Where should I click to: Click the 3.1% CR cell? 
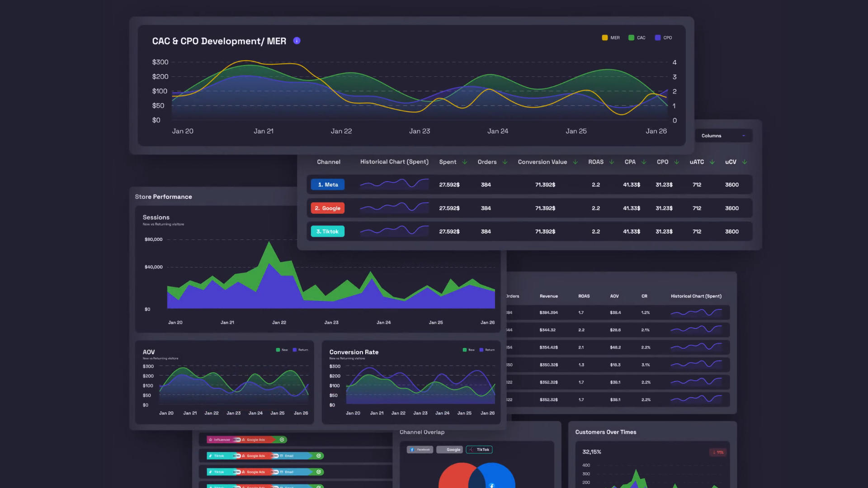[x=646, y=365]
